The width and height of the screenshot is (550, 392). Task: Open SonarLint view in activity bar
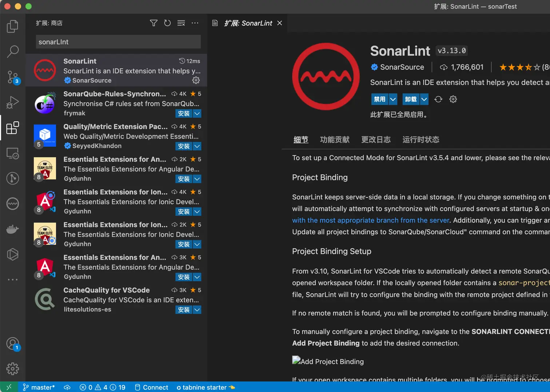[x=13, y=203]
